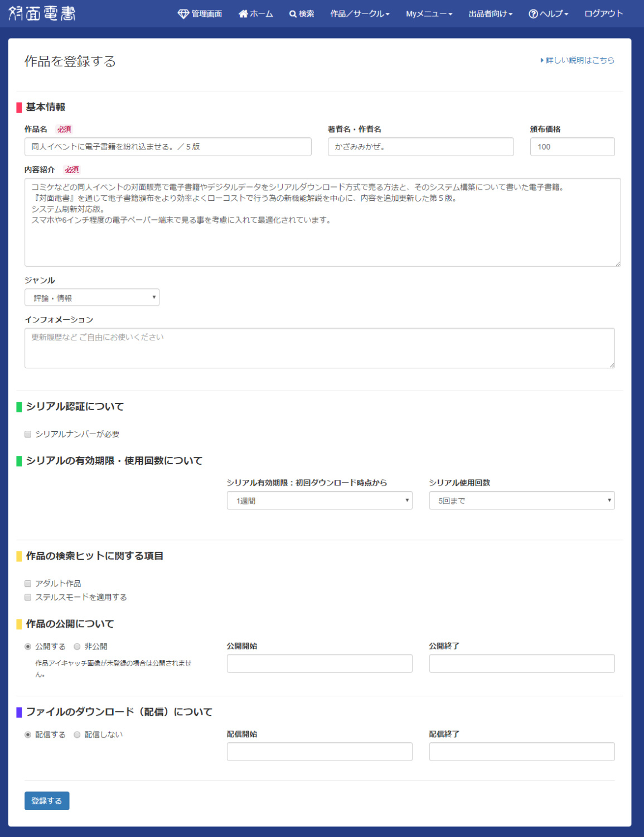Screen dimensions: 644x837
Task: Follow the 詳しい説明はこちら link
Action: [578, 60]
